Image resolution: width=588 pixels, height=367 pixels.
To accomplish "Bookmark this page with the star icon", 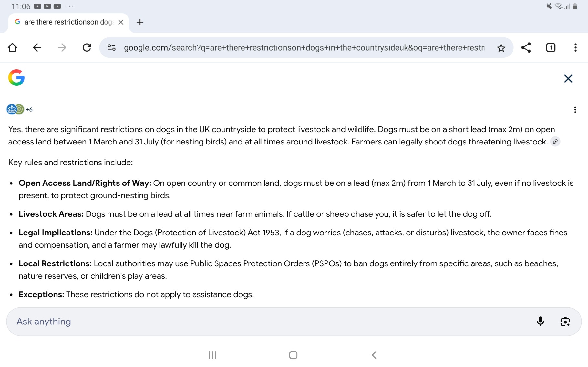I will pyautogui.click(x=501, y=48).
